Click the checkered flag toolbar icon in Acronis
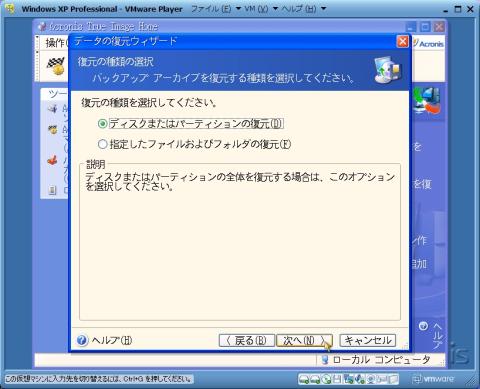Viewport: 480px width, 389px height. pos(55,66)
